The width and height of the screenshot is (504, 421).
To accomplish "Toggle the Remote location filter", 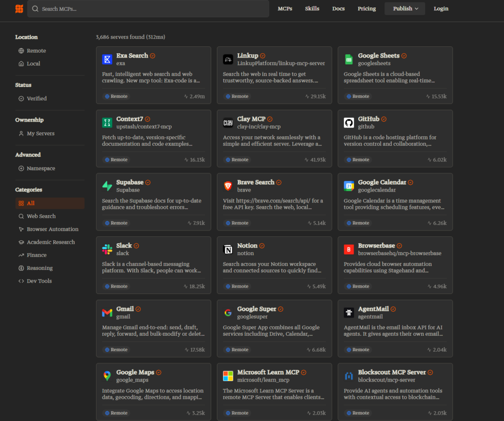I will (36, 51).
